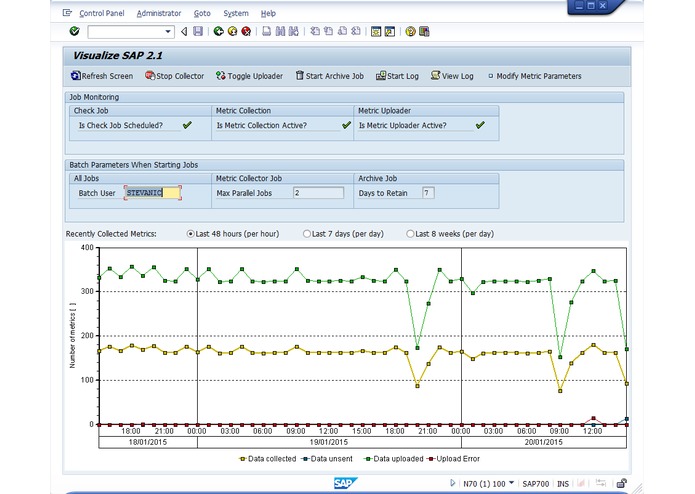Click the Job Monitoring section header
695x494 pixels.
pyautogui.click(x=344, y=97)
